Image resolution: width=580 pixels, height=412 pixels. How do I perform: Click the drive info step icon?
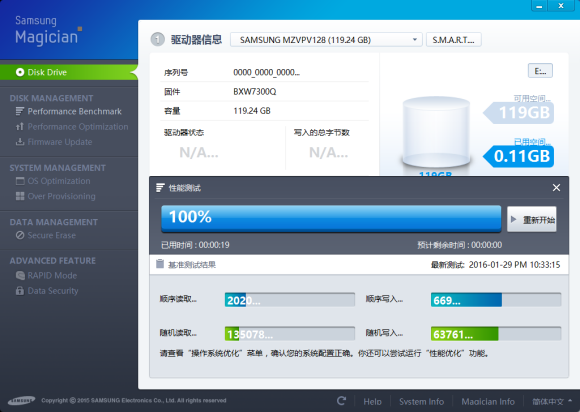tap(158, 39)
